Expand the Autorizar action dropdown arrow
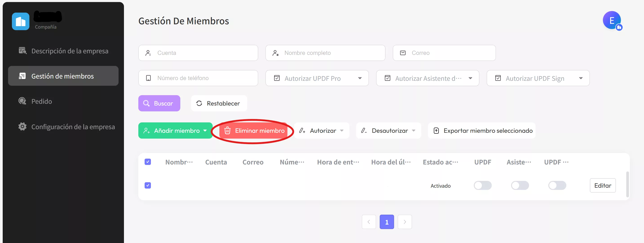 (342, 130)
